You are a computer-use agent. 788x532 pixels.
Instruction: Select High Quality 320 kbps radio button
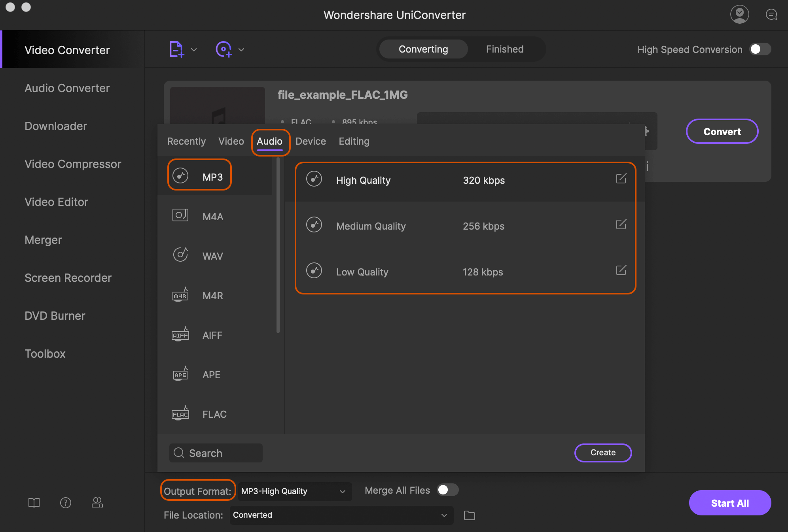[x=314, y=180]
